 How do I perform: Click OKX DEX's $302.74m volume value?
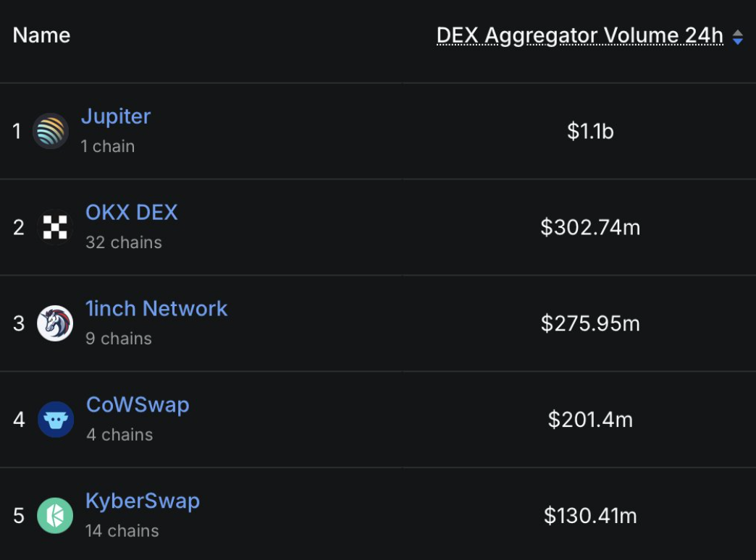(590, 227)
